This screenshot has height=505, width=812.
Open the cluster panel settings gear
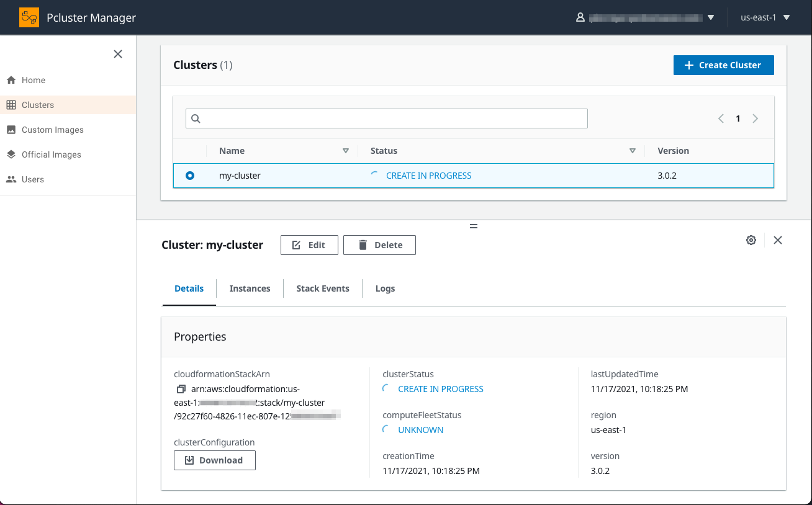coord(751,240)
